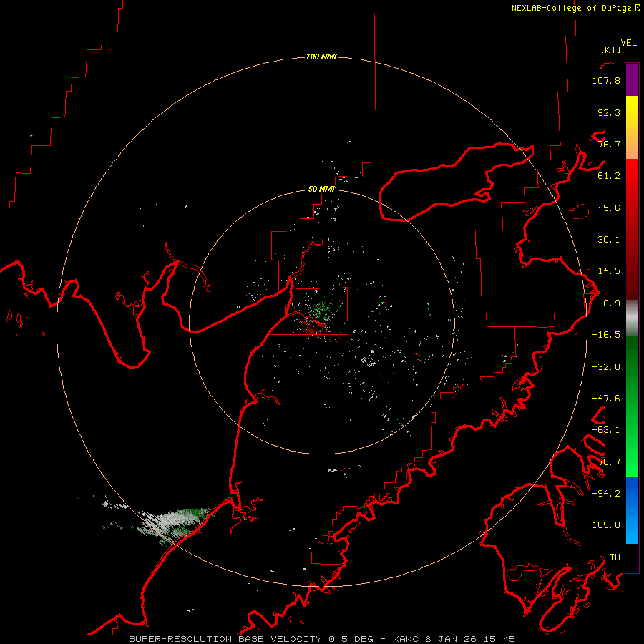
Task: Click the -16.5 velocity scale value
Action: pyautogui.click(x=606, y=335)
